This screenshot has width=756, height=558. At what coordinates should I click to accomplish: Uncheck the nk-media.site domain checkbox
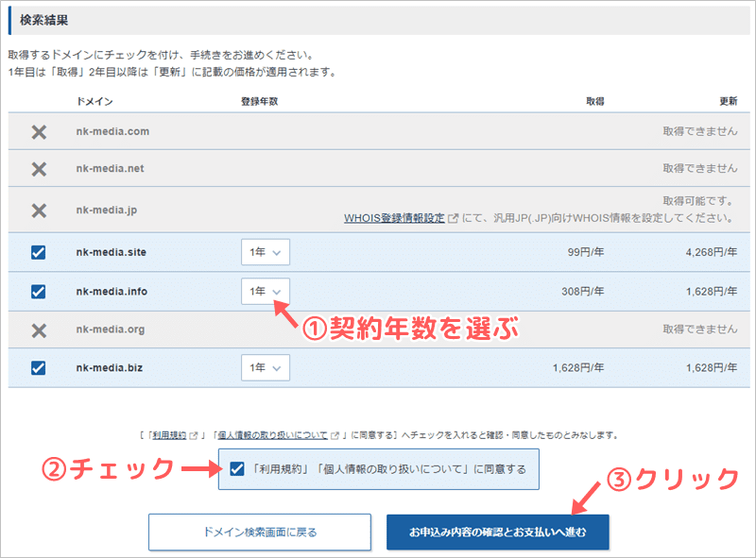(x=39, y=253)
